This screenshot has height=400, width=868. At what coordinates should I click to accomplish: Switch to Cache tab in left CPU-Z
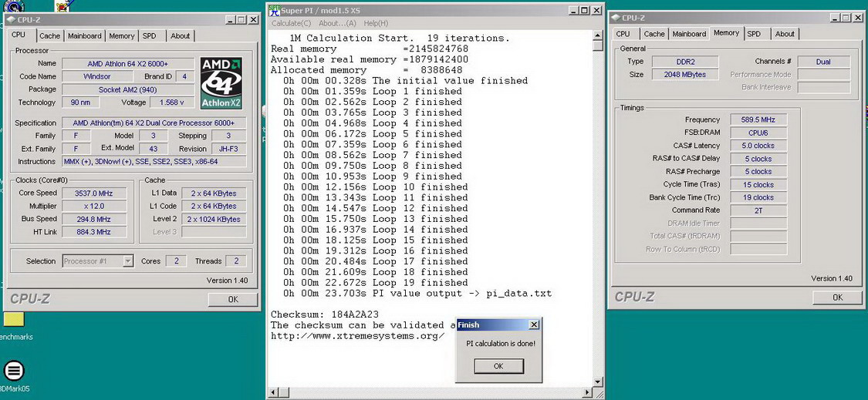tap(49, 36)
